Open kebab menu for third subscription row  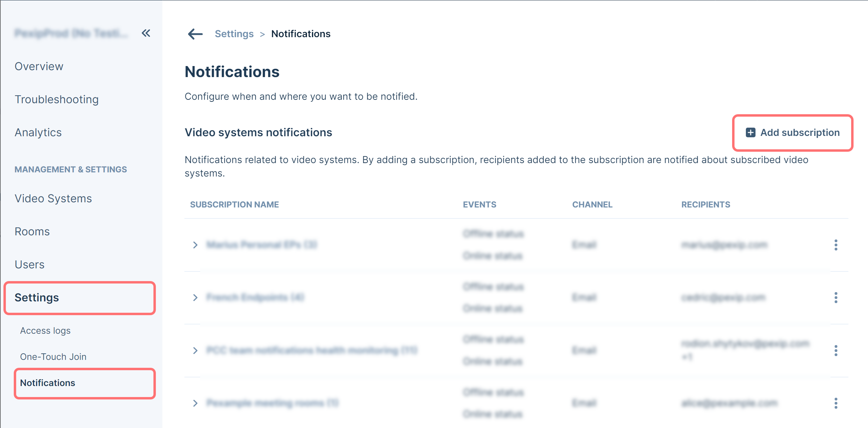click(836, 351)
